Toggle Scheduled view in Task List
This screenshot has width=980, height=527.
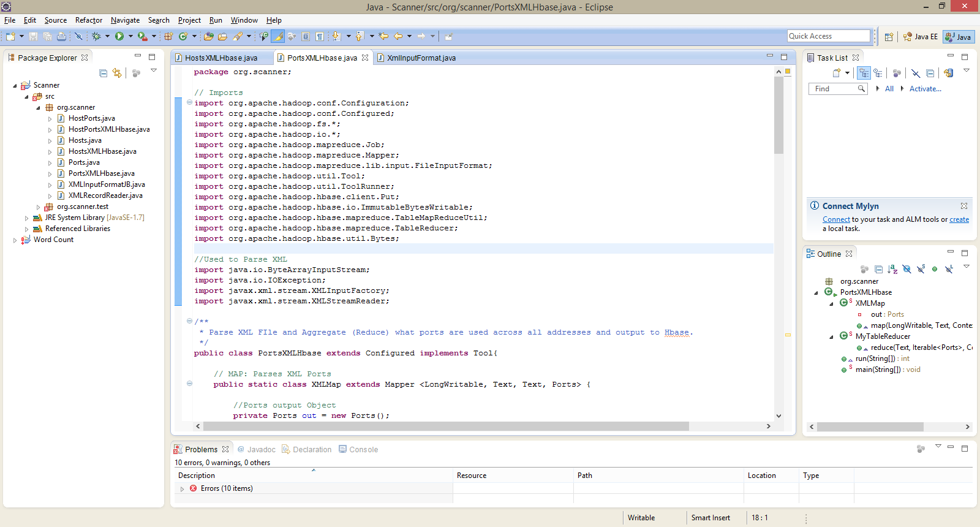pos(878,73)
